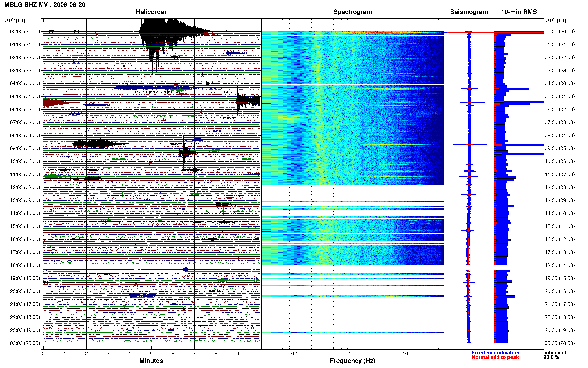Click right time label 03:00 (23:00)

560,71
